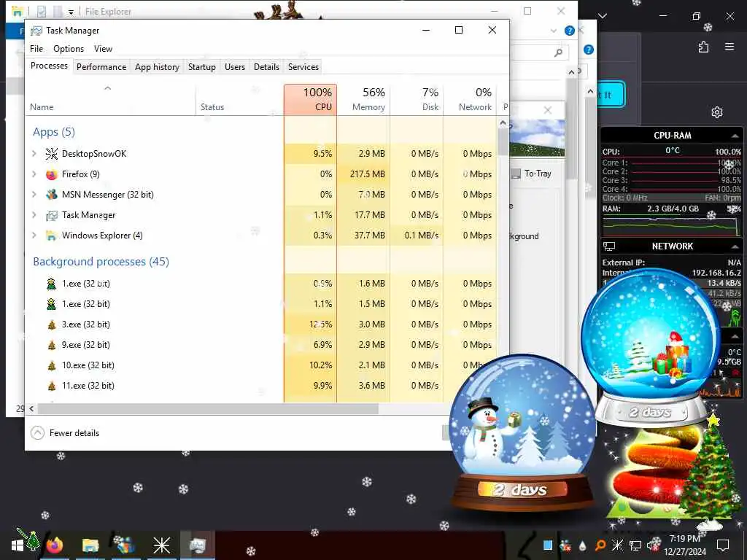
Task: Select the Apps (5) heading
Action: pos(54,132)
